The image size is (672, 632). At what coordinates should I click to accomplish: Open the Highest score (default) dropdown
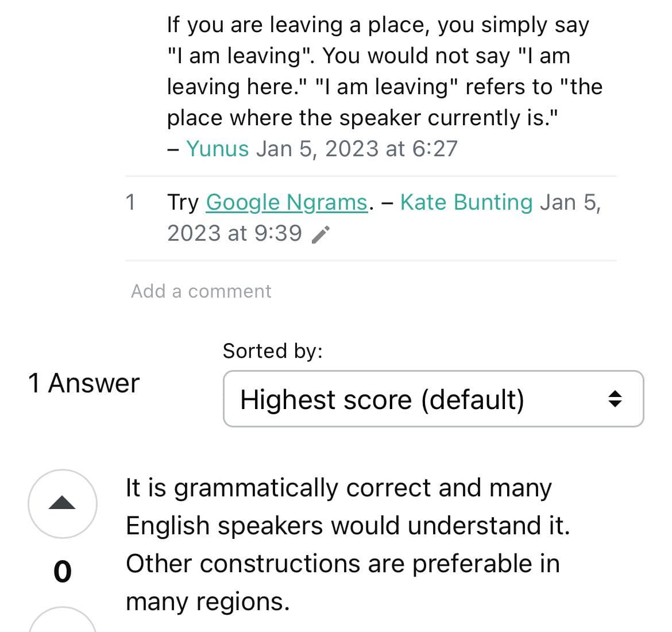point(433,399)
